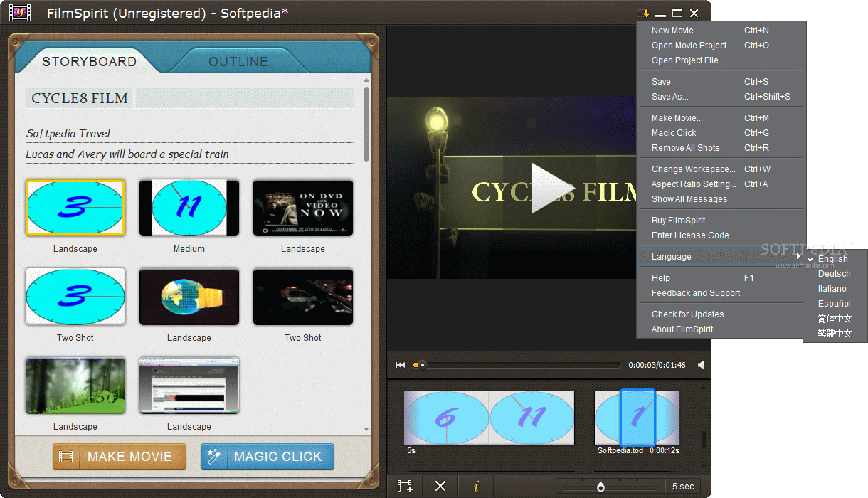Select the web page screenshot Landscape thumbnail
868x498 pixels.
(x=189, y=386)
